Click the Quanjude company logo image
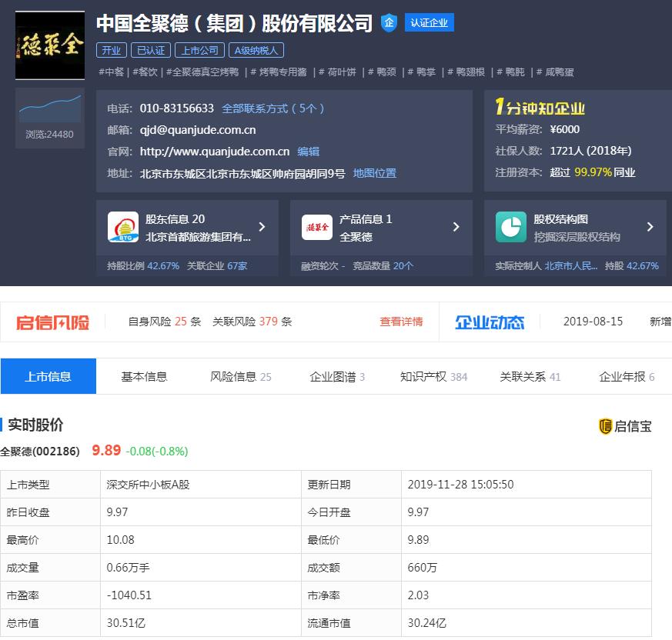 pos(50,45)
